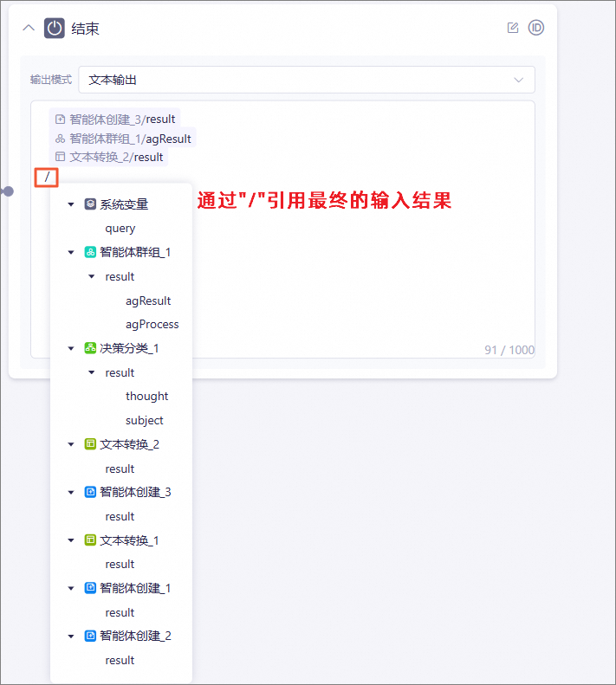Open the 输出模式 文本输出 dropdown
This screenshot has width=616, height=685.
point(307,80)
